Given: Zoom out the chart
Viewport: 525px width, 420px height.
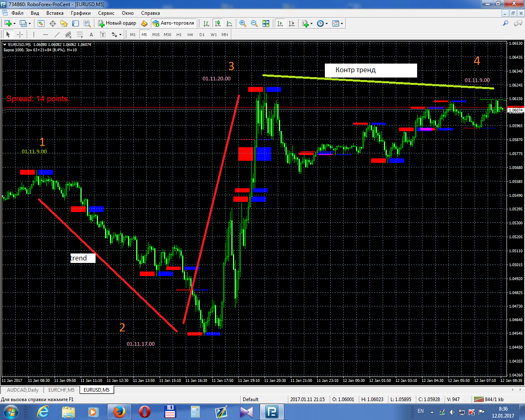Looking at the screenshot, I should 254,23.
